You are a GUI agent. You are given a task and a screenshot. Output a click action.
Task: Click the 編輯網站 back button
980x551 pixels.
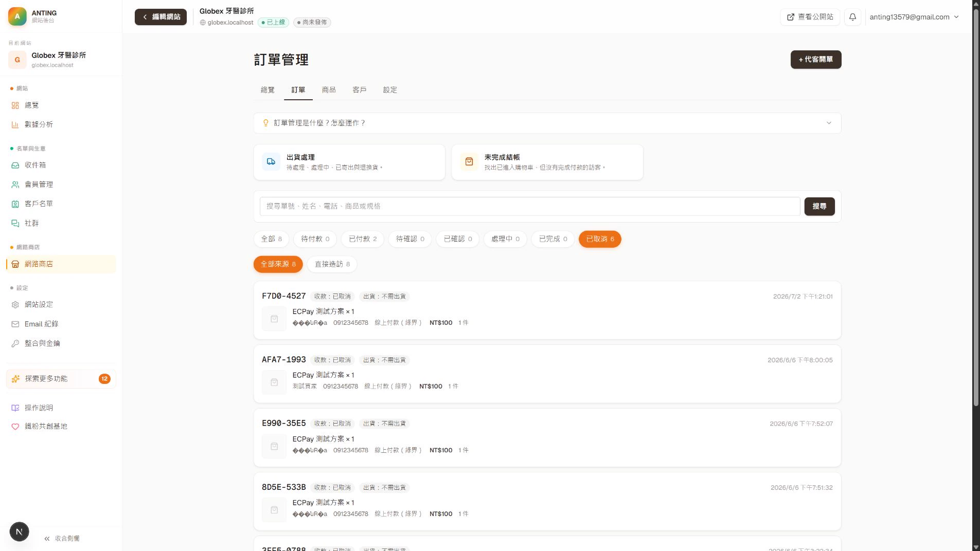pos(161,17)
